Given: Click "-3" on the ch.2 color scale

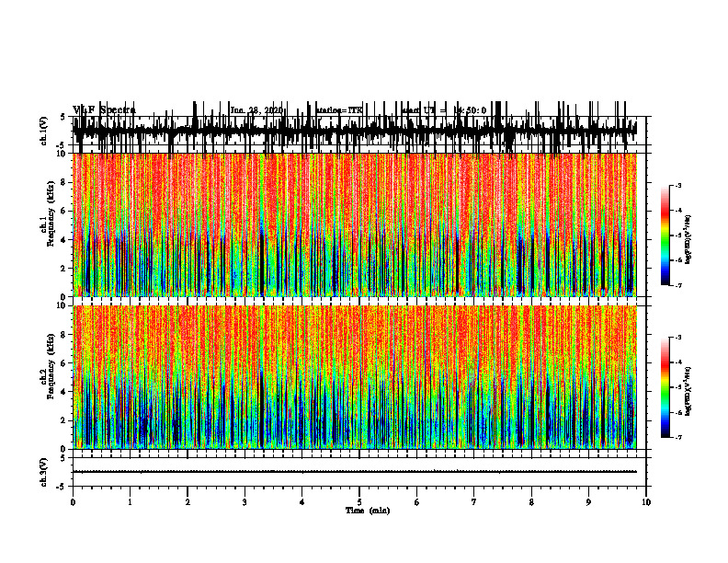Looking at the screenshot, I should tap(678, 338).
